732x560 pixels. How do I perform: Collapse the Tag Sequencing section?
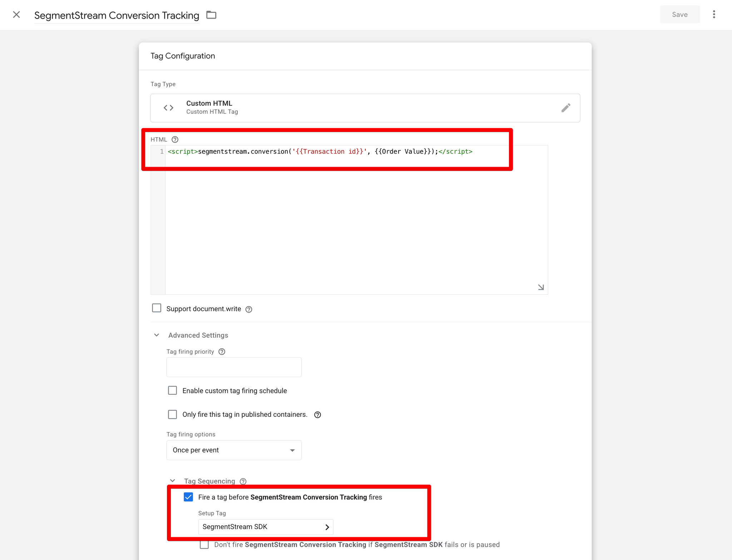173,481
